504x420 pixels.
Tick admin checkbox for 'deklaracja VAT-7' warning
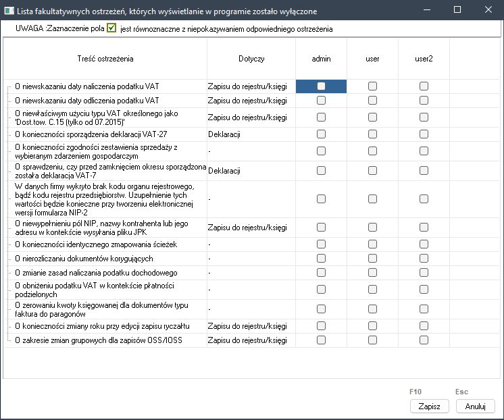321,171
